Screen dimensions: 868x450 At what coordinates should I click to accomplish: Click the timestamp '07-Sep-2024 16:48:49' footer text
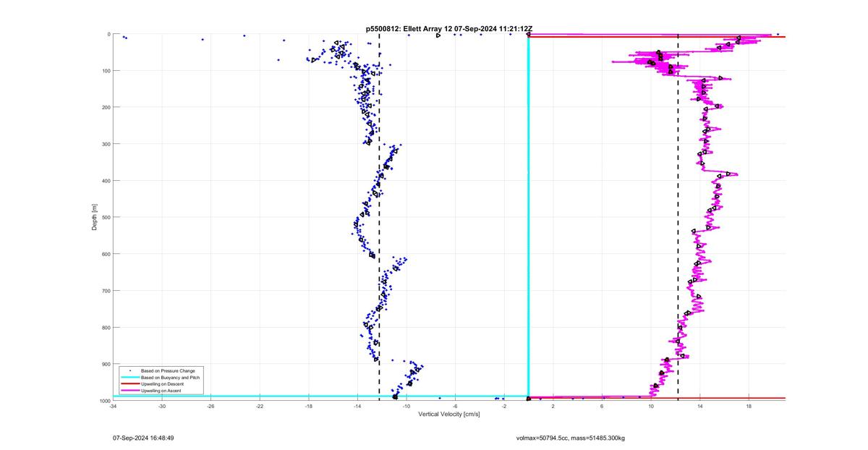pos(143,438)
